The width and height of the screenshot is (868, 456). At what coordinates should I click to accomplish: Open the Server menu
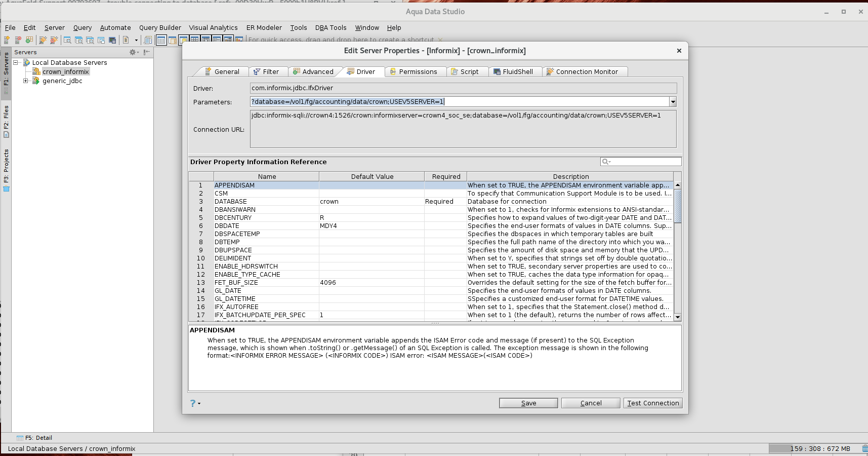(54, 28)
